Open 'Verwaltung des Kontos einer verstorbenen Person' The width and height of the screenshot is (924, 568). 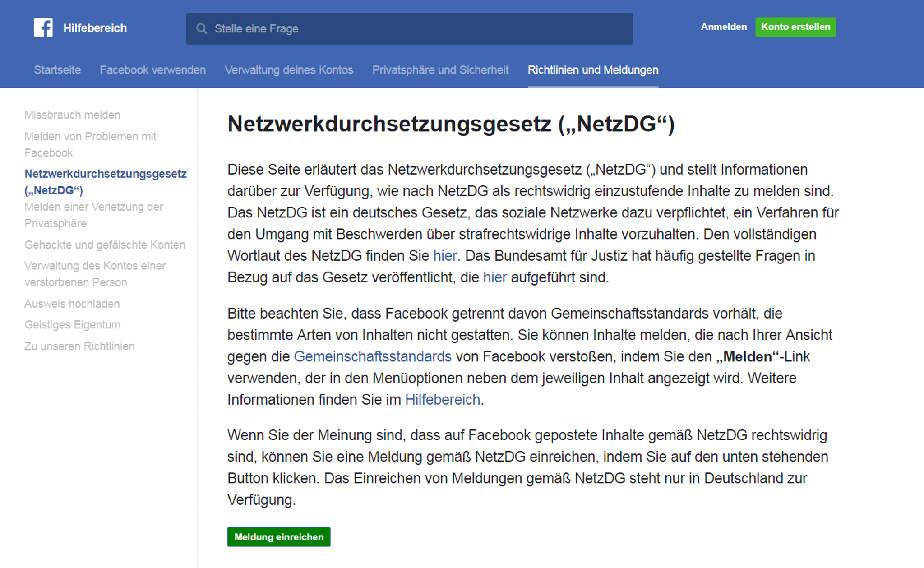point(95,274)
